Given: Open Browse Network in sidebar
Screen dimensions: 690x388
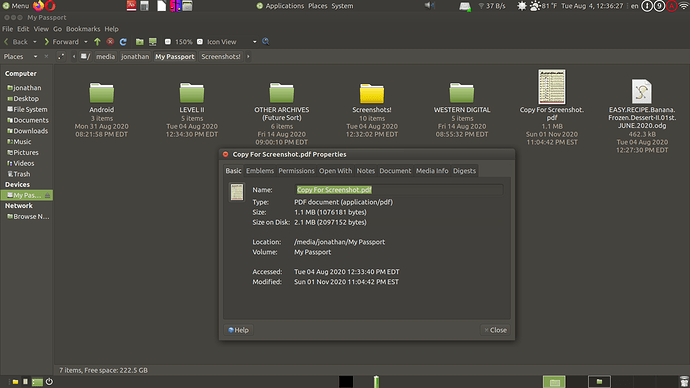Looking at the screenshot, I should coord(27,217).
